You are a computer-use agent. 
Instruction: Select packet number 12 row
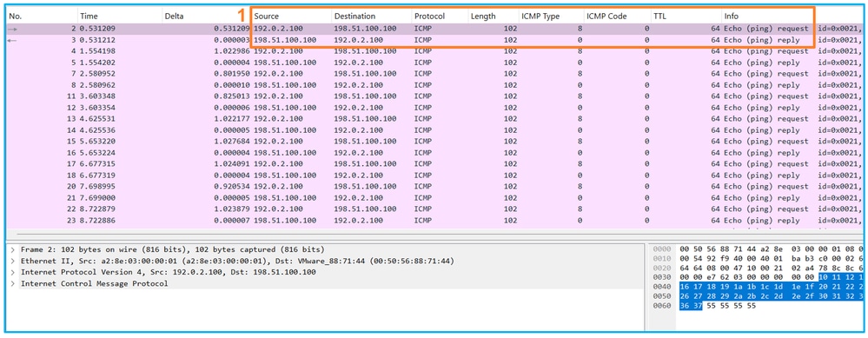[x=434, y=108]
